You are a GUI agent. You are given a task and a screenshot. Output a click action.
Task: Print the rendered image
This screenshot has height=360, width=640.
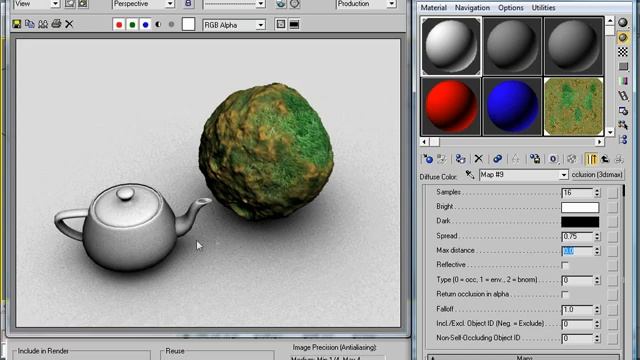56,24
